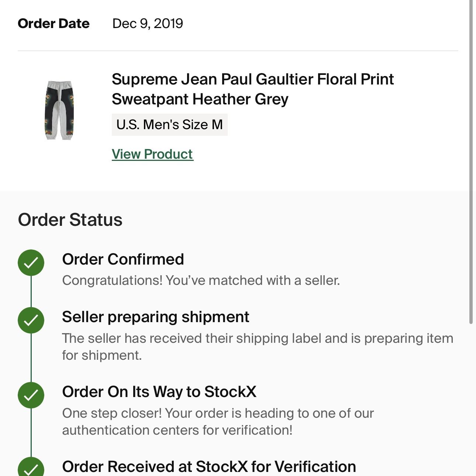476x476 pixels.
Task: Click the order progress tracker line
Action: [x=31, y=358]
